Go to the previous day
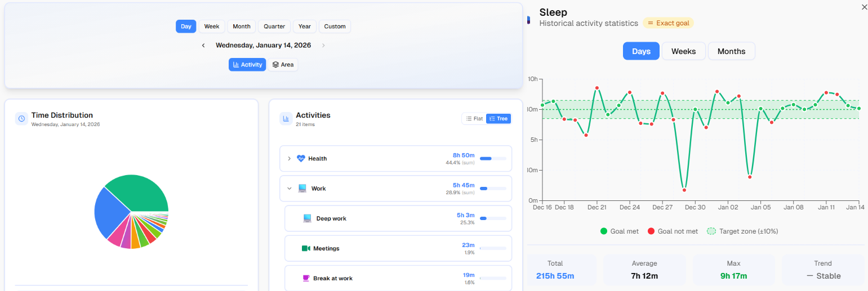Screen dimensions: 868x291 point(203,46)
